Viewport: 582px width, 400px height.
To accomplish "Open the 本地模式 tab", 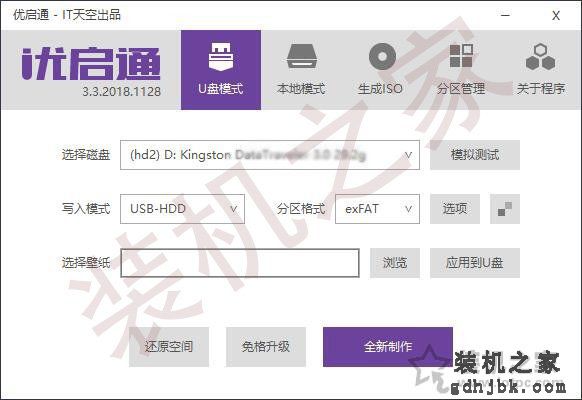I will (x=301, y=70).
